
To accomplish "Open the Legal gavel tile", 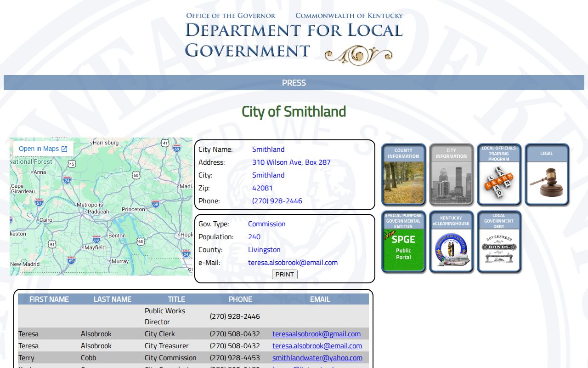I will (x=547, y=174).
